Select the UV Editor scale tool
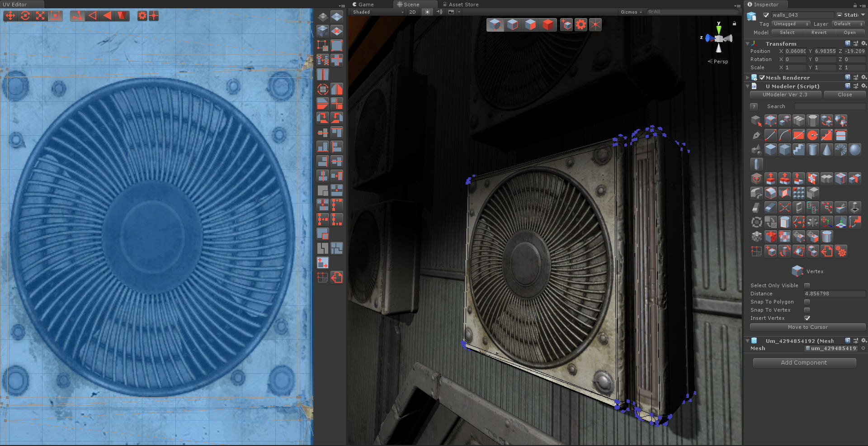 click(x=40, y=16)
